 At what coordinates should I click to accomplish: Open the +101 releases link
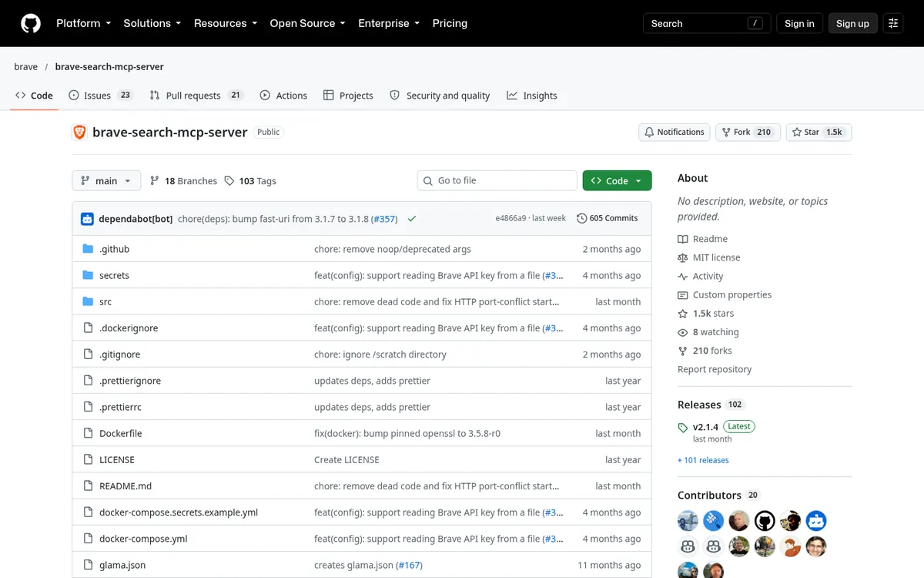[703, 460]
